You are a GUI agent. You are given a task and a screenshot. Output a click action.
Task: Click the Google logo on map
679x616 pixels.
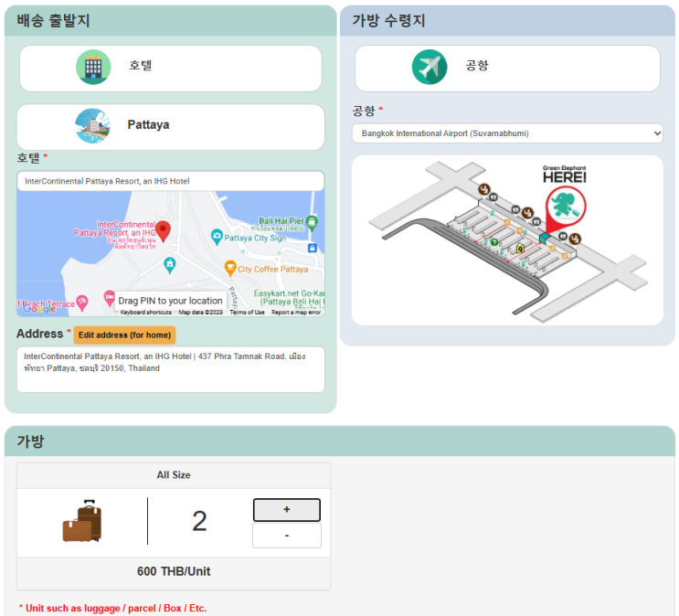click(40, 308)
